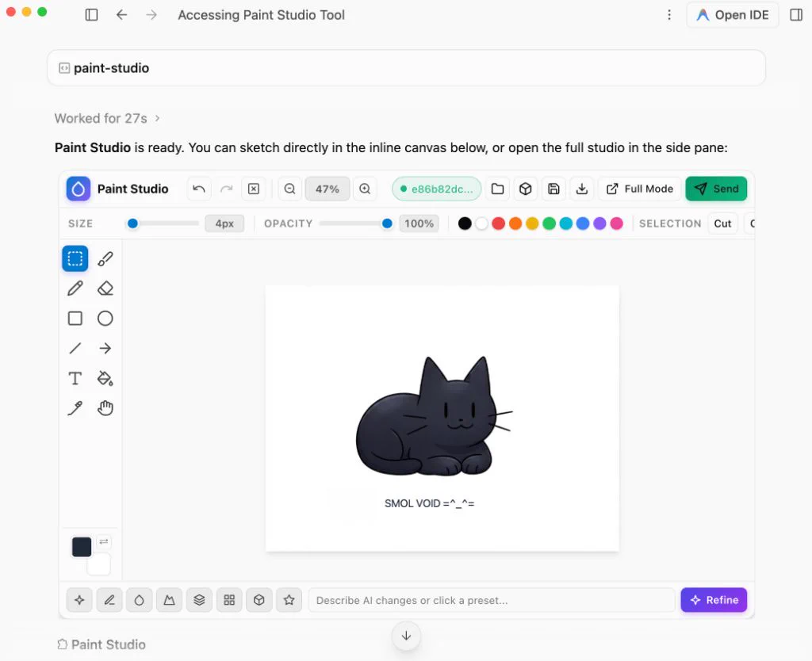Click the grid preset icon in bottom bar
The width and height of the screenshot is (812, 661).
pyautogui.click(x=229, y=600)
